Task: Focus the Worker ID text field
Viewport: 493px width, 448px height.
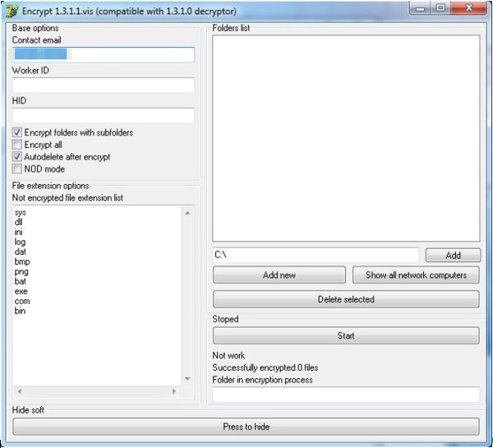Action: [103, 85]
